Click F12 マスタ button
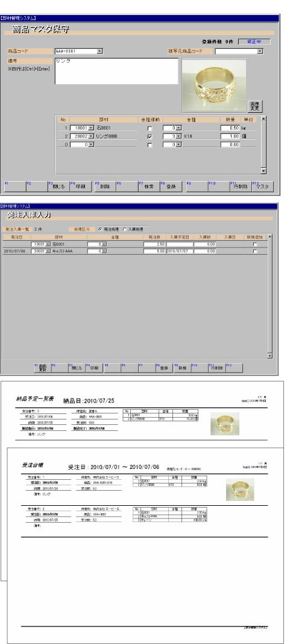The width and height of the screenshot is (287, 644). tap(262, 186)
